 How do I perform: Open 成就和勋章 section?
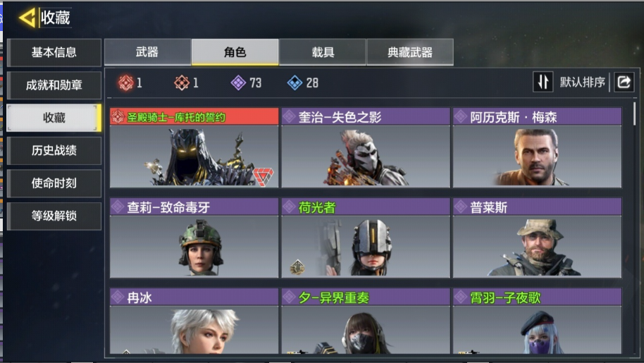54,85
